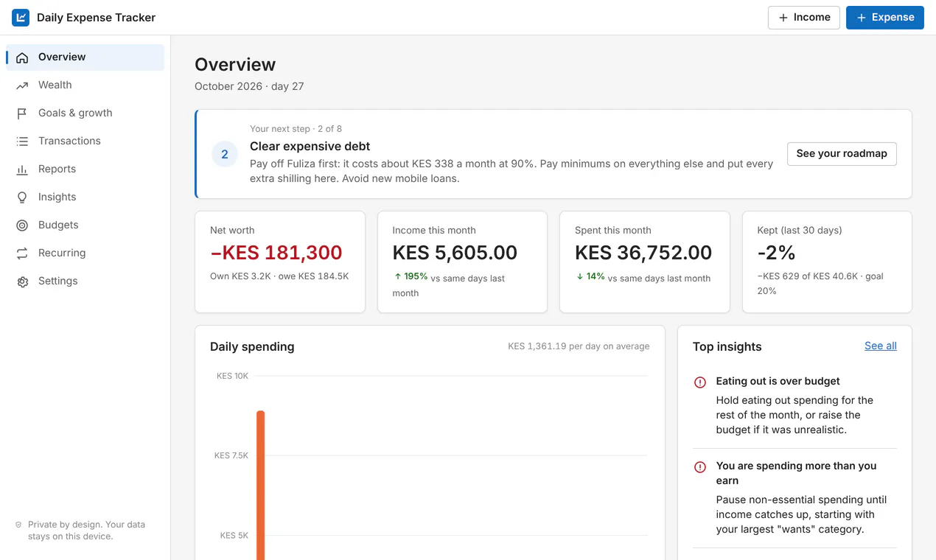Click the step 2 circle badge
Viewport: 936px width, 560px height.
coord(225,154)
